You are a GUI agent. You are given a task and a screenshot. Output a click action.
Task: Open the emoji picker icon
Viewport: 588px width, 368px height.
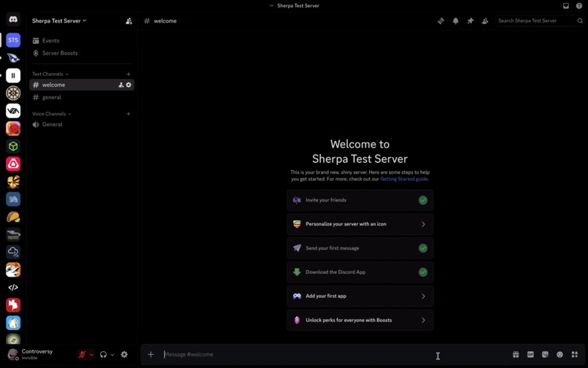[x=560, y=354]
